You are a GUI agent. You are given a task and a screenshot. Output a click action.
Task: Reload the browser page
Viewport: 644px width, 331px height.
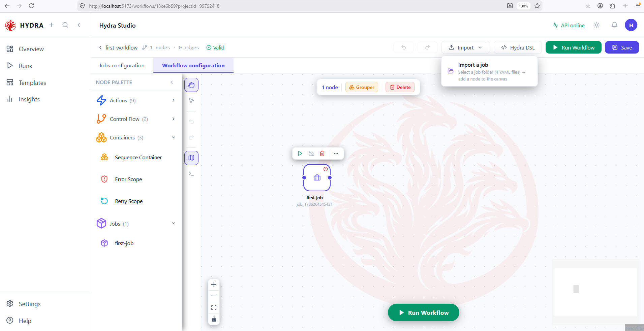pyautogui.click(x=31, y=6)
